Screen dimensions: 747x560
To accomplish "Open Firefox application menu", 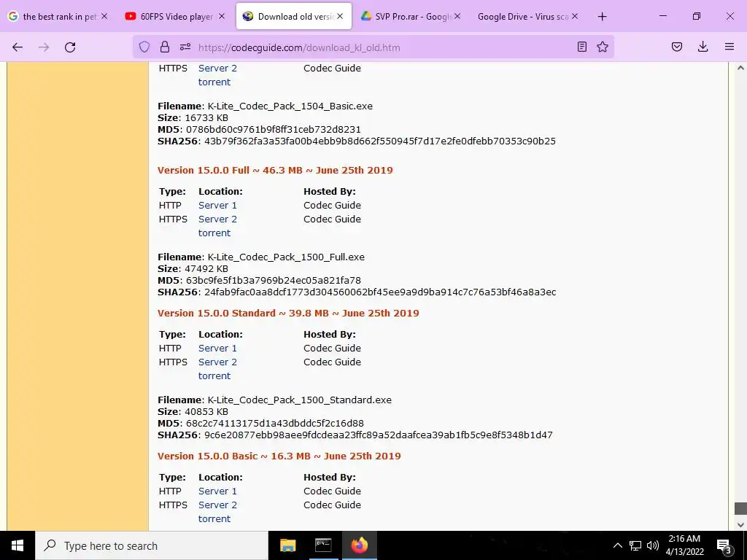I will pyautogui.click(x=729, y=47).
